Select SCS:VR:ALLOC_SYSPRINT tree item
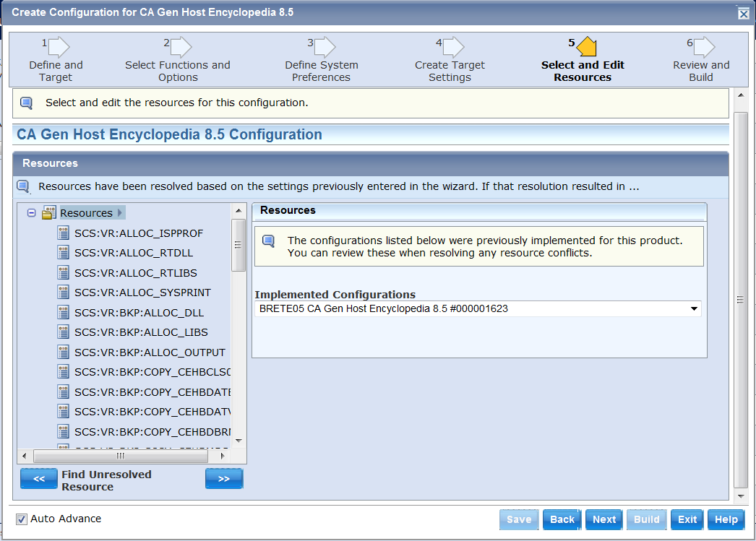This screenshot has height=541, width=756. (142, 293)
